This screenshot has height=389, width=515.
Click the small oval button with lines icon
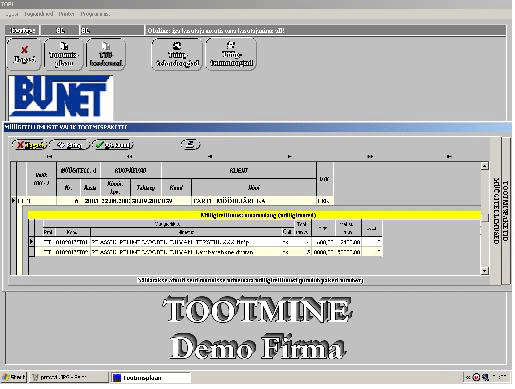pyautogui.click(x=190, y=144)
